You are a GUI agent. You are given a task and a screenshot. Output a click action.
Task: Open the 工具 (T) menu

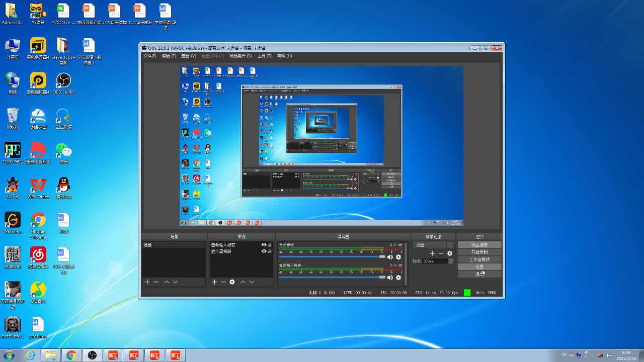click(264, 56)
